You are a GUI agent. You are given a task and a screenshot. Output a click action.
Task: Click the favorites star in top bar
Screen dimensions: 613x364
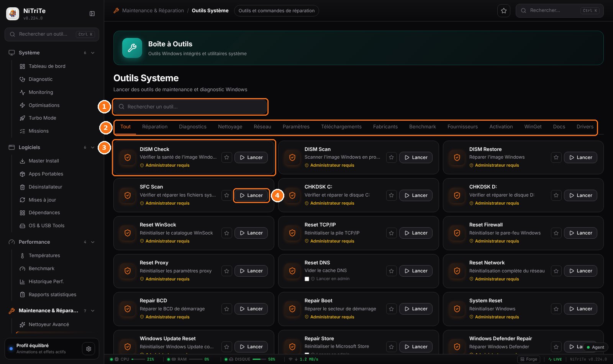(x=504, y=11)
